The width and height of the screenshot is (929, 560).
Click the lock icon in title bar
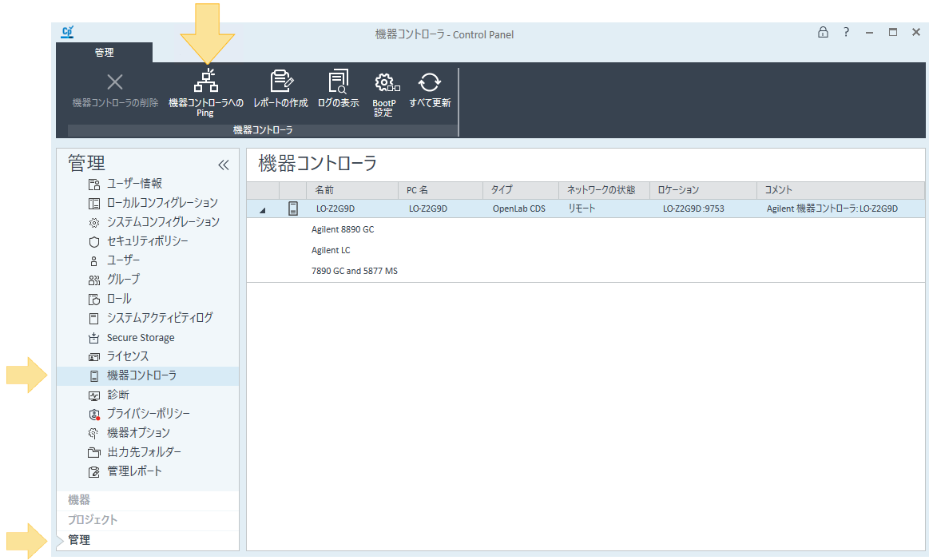click(823, 33)
